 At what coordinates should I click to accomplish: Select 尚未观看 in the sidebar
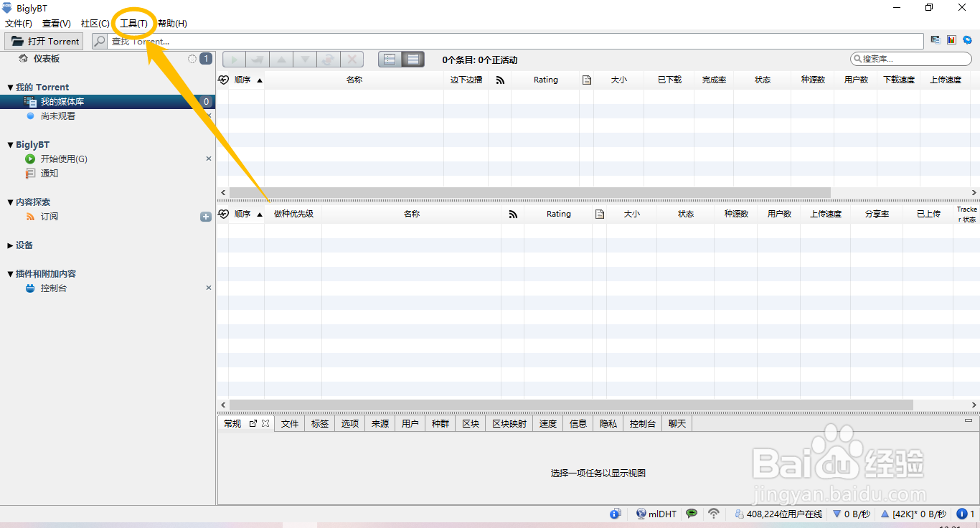tap(58, 116)
